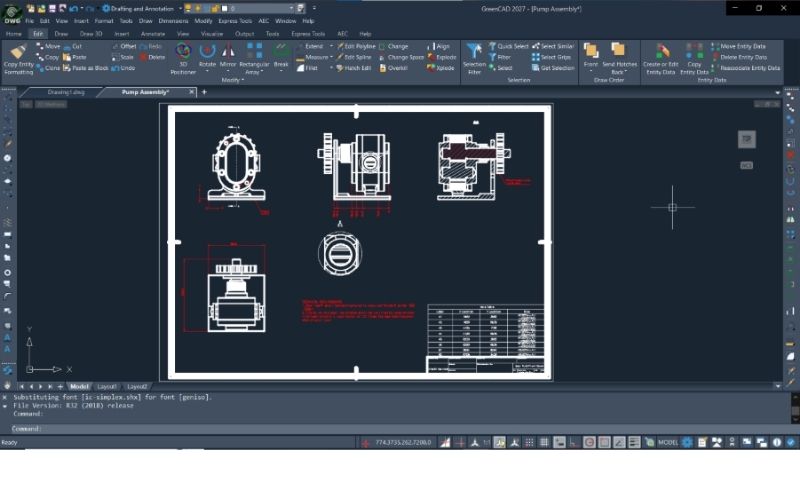Click the Fillet tool
The width and height of the screenshot is (800, 500).
307,68
